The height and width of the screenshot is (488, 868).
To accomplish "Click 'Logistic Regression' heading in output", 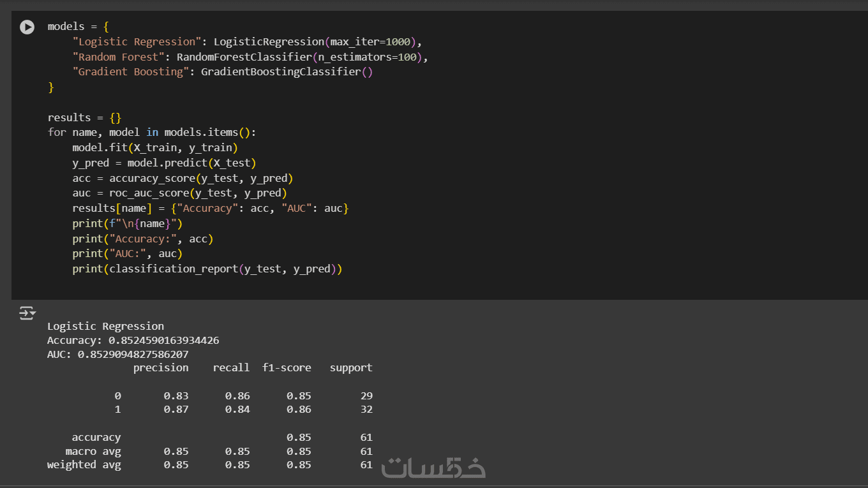I will point(105,327).
